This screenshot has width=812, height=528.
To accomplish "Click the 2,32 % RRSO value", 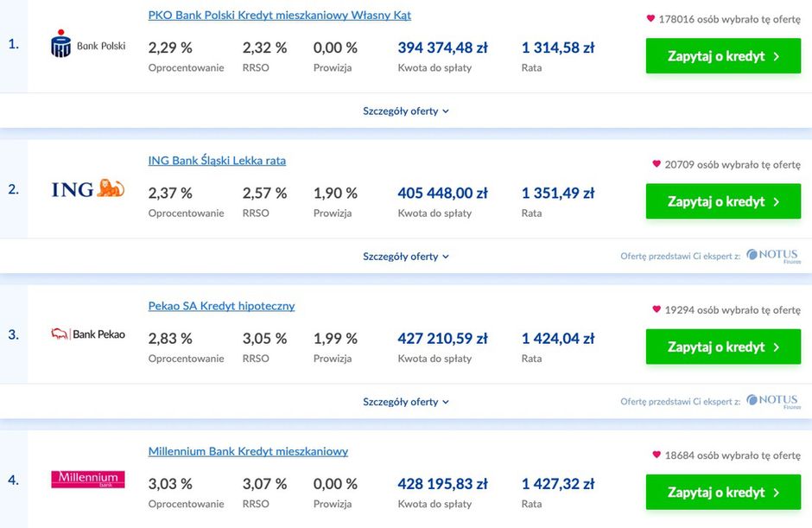I will [264, 48].
